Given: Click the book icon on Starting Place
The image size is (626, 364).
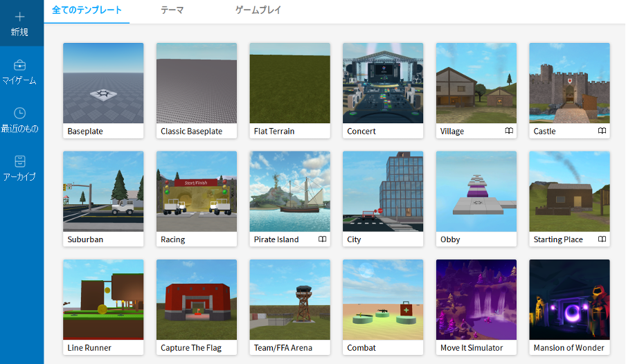Looking at the screenshot, I should [x=602, y=239].
